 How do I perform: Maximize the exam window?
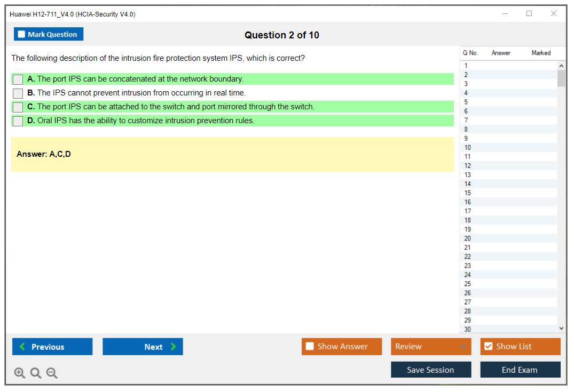(529, 14)
